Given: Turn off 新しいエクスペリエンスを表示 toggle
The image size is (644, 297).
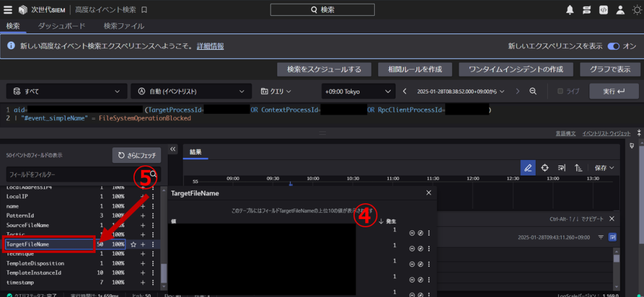Looking at the screenshot, I should pos(614,46).
